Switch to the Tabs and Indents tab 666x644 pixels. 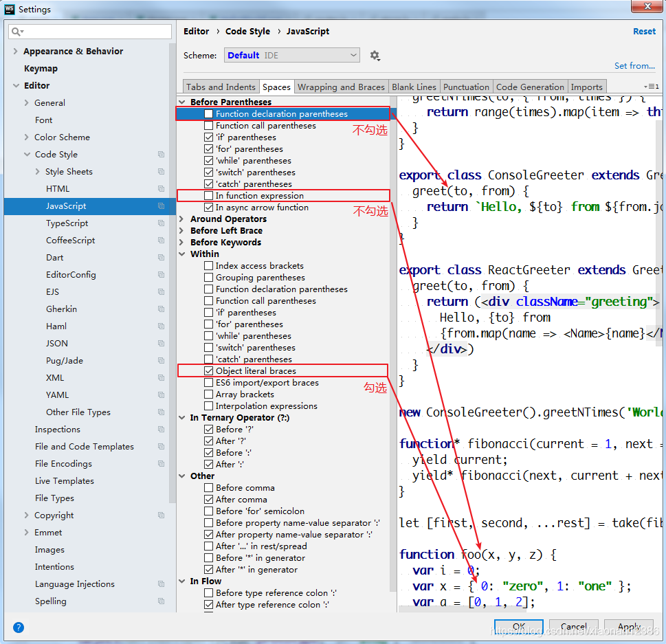click(221, 87)
